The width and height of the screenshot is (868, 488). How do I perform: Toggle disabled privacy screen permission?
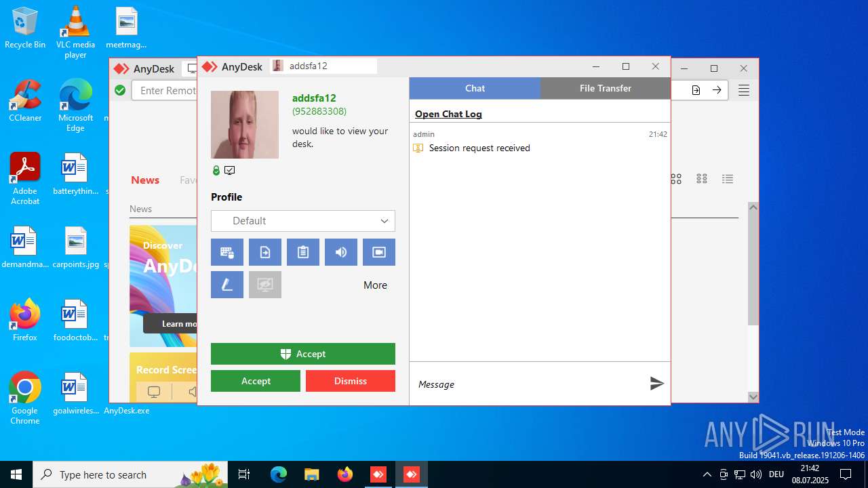coord(265,285)
